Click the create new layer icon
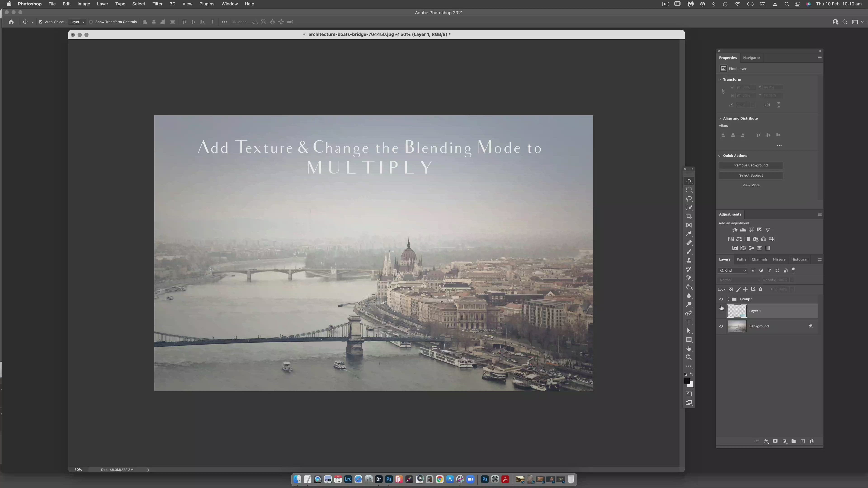Screen dimensions: 868x488 tap(803, 441)
